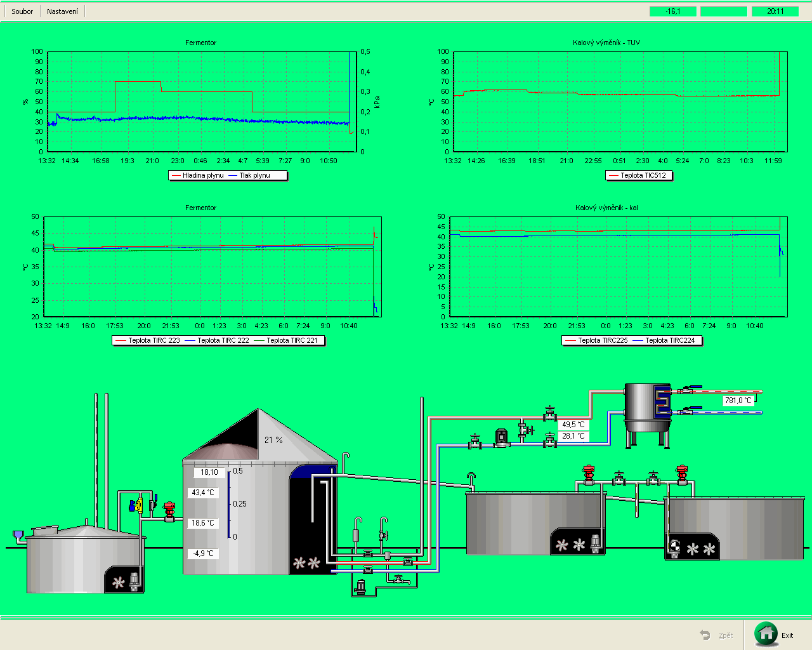Open the Nastavení menu
The image size is (812, 650).
(x=62, y=11)
